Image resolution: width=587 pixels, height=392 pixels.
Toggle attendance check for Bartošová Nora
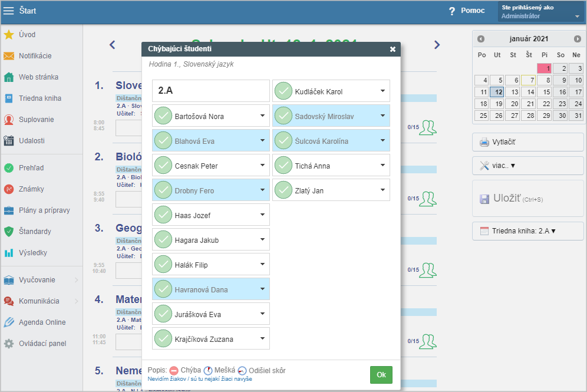163,116
